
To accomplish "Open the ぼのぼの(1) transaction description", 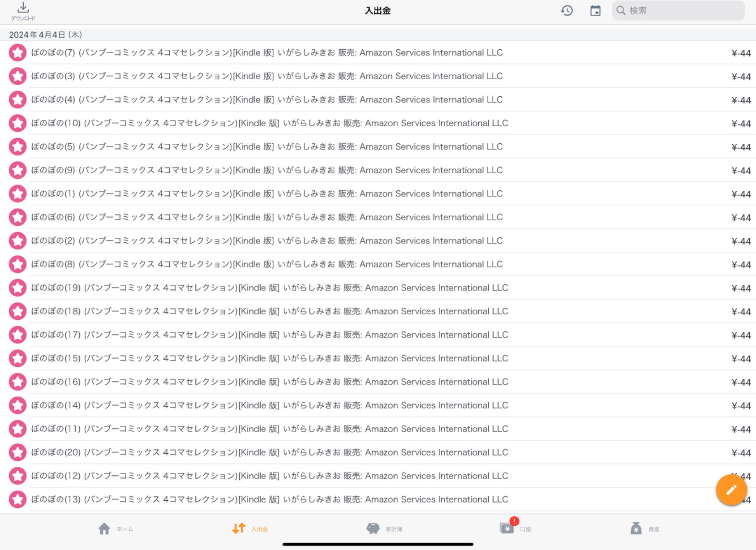I will click(267, 194).
